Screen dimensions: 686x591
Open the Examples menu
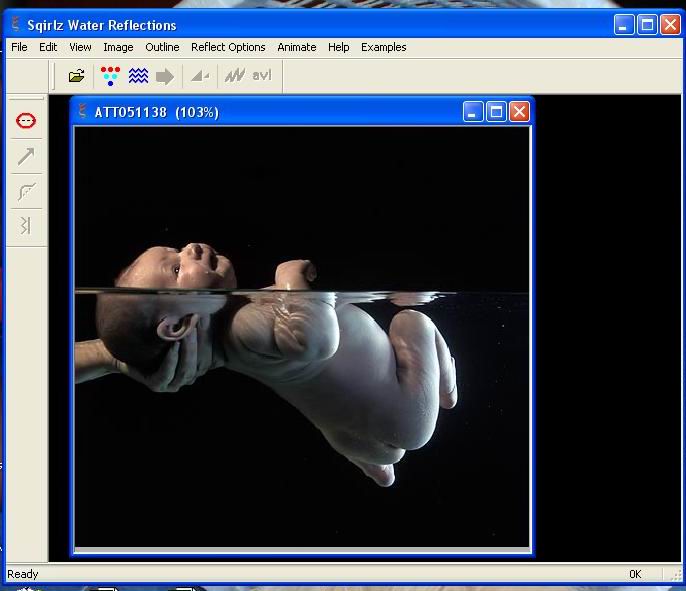pyautogui.click(x=384, y=47)
